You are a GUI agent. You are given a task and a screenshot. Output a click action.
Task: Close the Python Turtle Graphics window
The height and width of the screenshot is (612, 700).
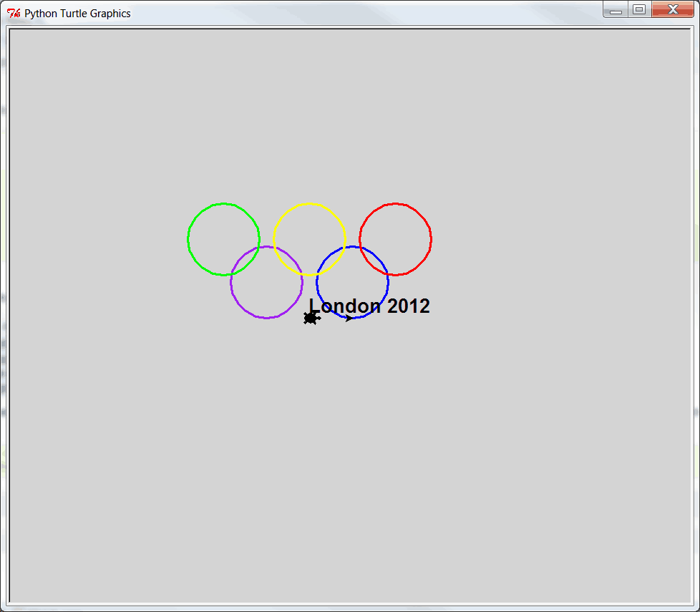[673, 9]
